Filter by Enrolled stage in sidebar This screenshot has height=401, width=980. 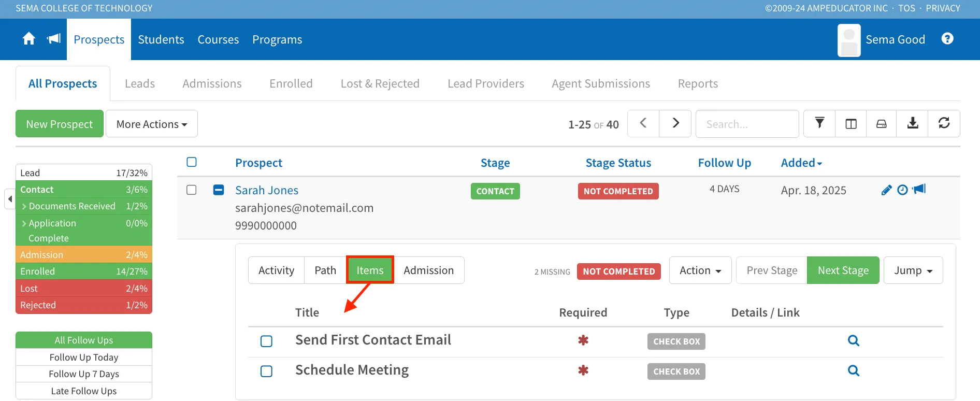click(84, 271)
